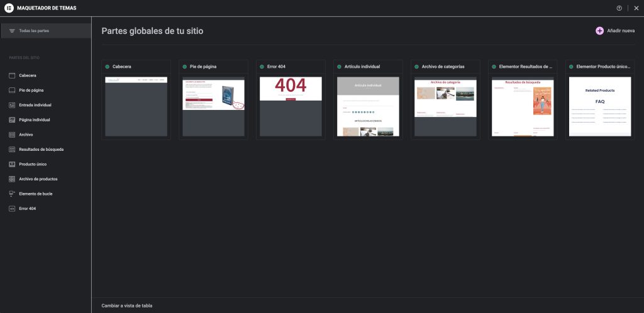Viewport: 644px width, 313px height.
Task: Open the help question mark icon
Action: (619, 8)
